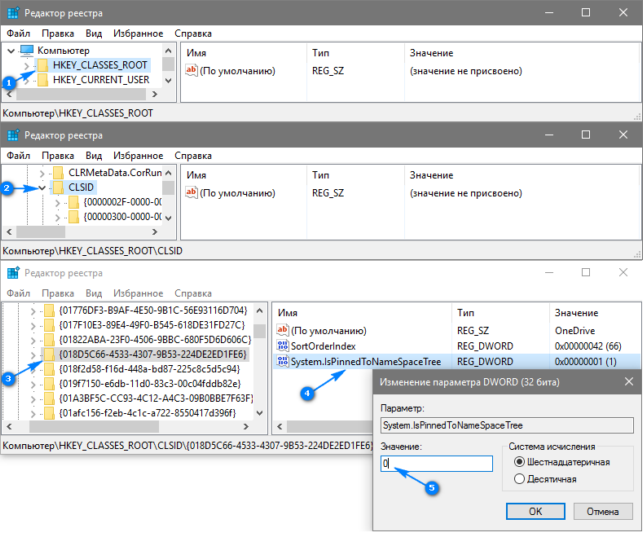Open Файл menu in top window
This screenshot has height=533, width=643.
pos(18,34)
